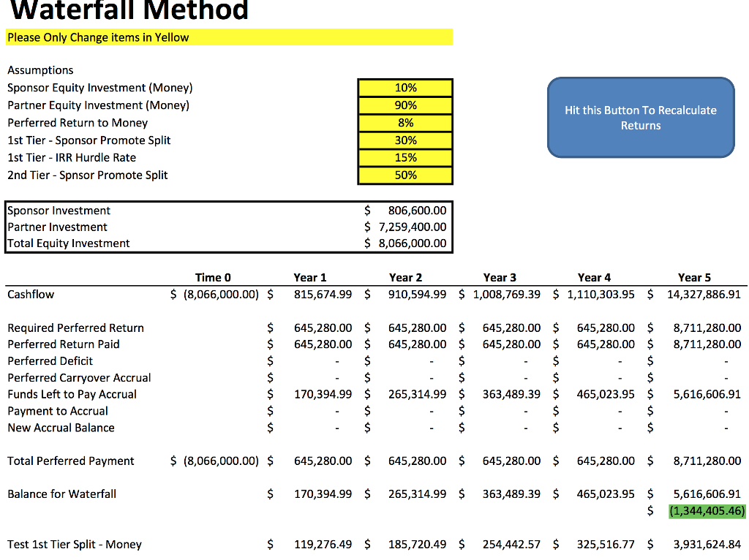The image size is (749, 560).
Task: Click the Year 5 Cashflow value 14,327,886.91
Action: tap(704, 294)
